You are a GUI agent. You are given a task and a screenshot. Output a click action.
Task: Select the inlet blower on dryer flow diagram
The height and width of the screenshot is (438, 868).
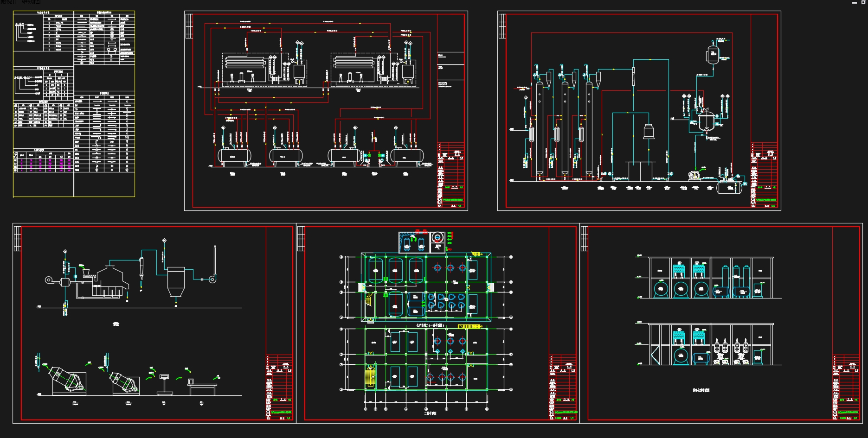50,280
